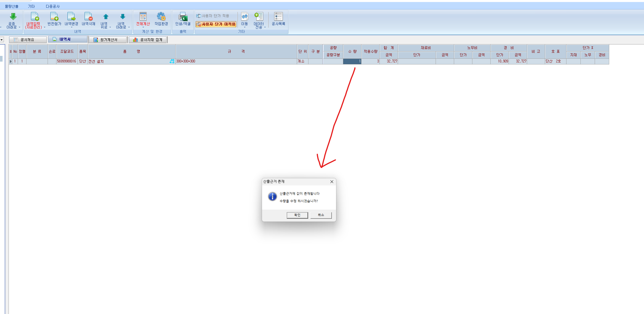The height and width of the screenshot is (314, 644).
Task: Click the 내역변경 icon
Action: (x=71, y=17)
